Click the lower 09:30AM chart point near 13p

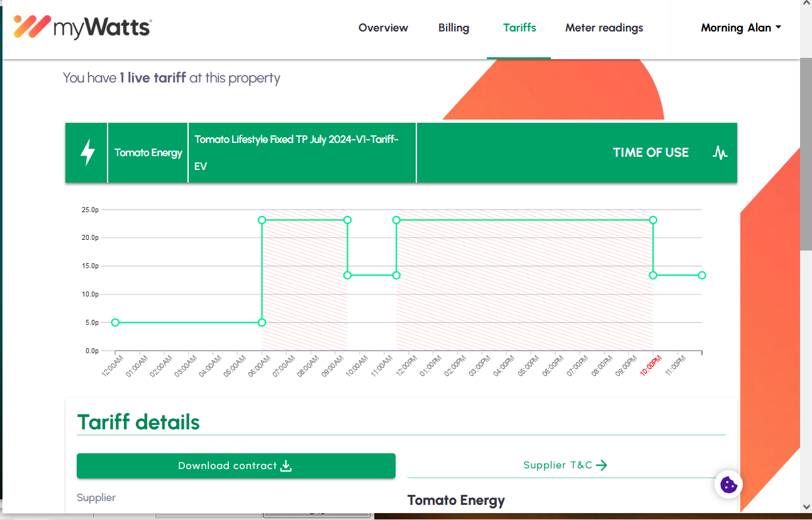[x=347, y=275]
